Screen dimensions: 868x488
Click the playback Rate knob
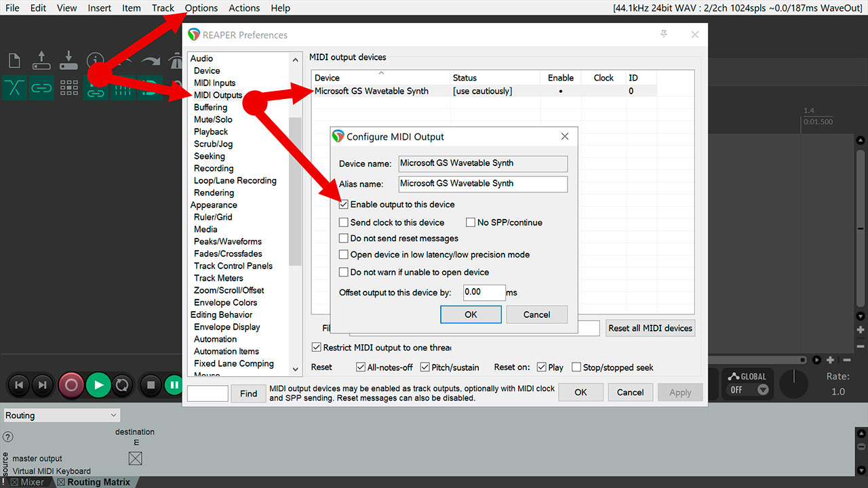[x=794, y=384]
